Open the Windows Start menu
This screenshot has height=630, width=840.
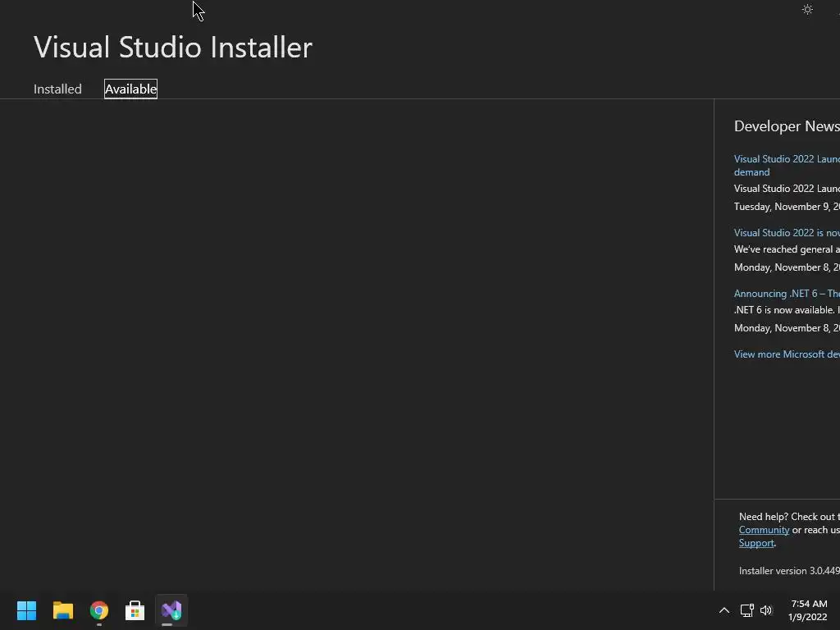click(x=26, y=610)
